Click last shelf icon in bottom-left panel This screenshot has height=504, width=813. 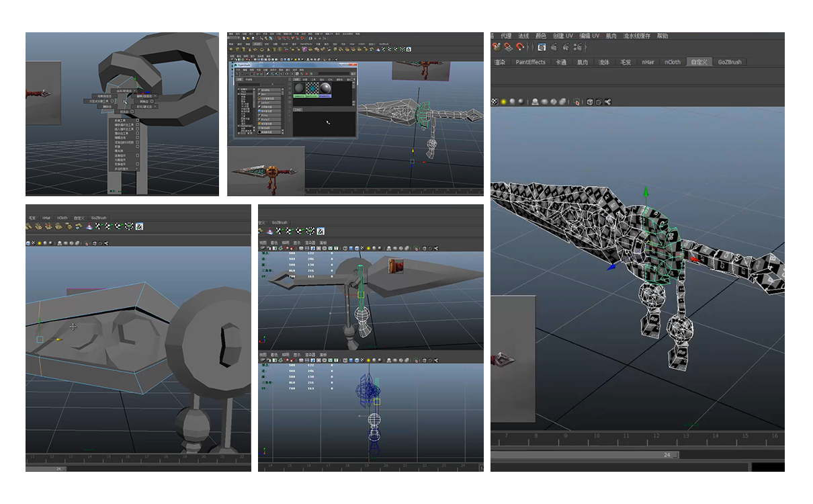coord(139,227)
